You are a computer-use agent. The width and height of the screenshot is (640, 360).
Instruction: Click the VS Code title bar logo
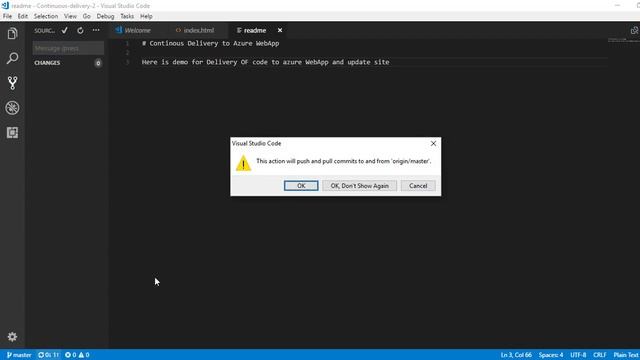point(5,5)
